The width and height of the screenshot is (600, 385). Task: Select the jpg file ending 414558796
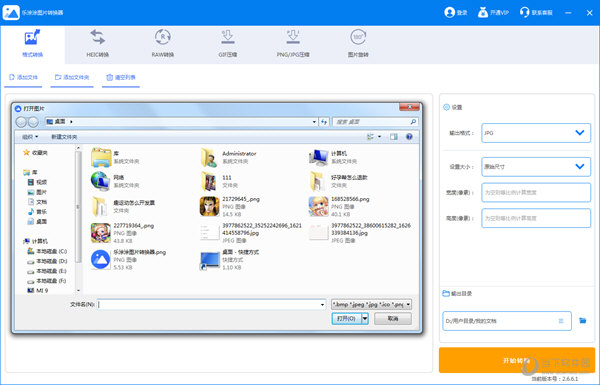[251, 233]
